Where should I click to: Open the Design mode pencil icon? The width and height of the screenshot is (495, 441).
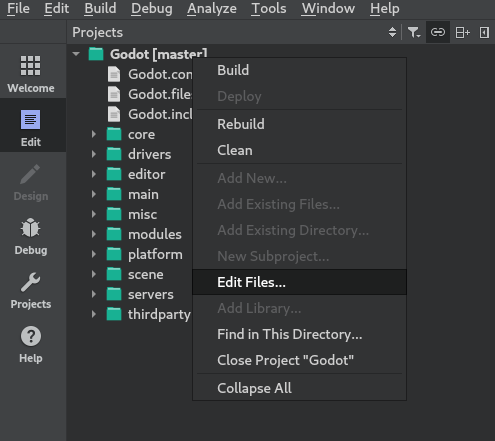coord(30,174)
